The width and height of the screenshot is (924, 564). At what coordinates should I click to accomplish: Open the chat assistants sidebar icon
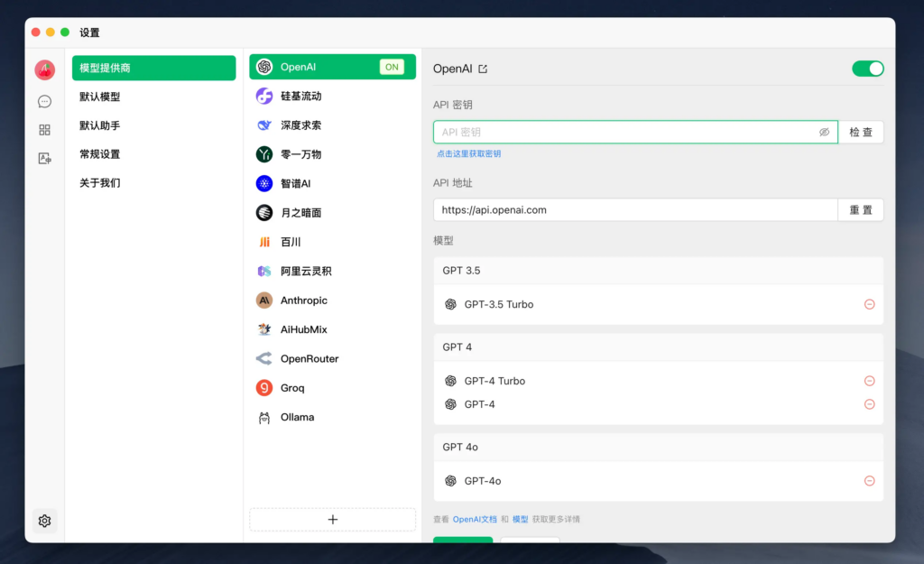tap(44, 101)
